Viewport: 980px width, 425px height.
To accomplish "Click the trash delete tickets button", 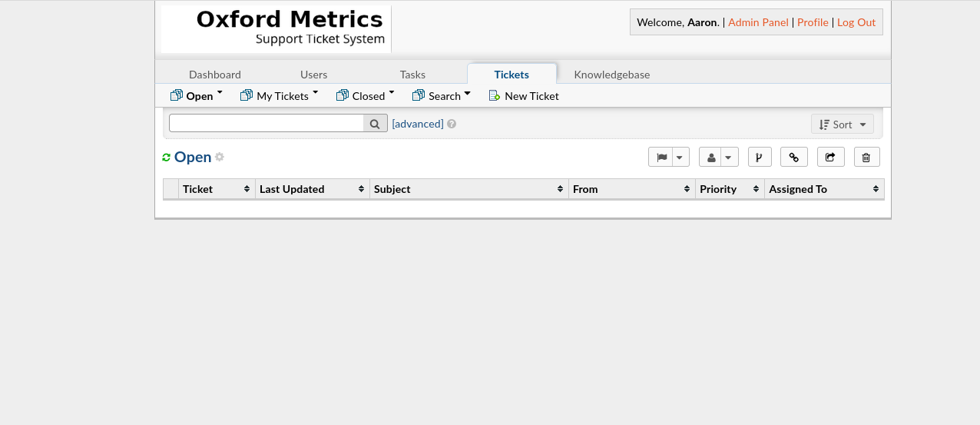I will click(x=866, y=157).
